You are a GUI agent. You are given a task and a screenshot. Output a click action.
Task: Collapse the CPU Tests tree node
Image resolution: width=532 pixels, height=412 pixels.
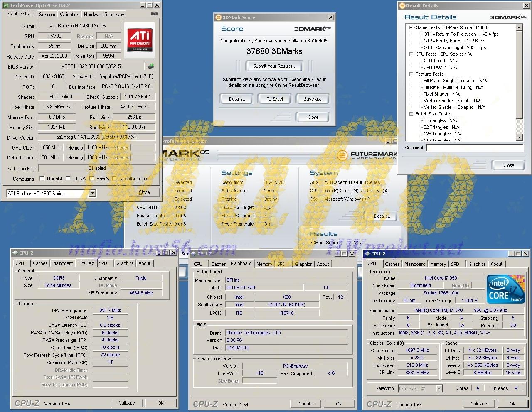click(x=411, y=54)
